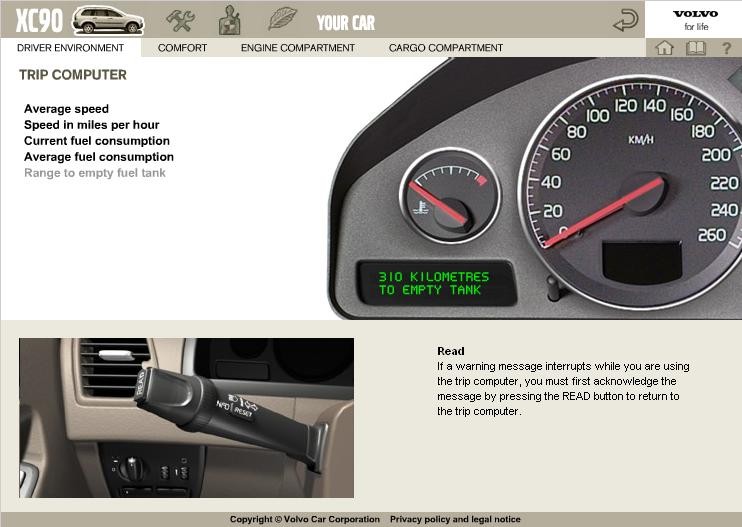Select Average fuel consumption
The width and height of the screenshot is (742, 527).
(98, 157)
